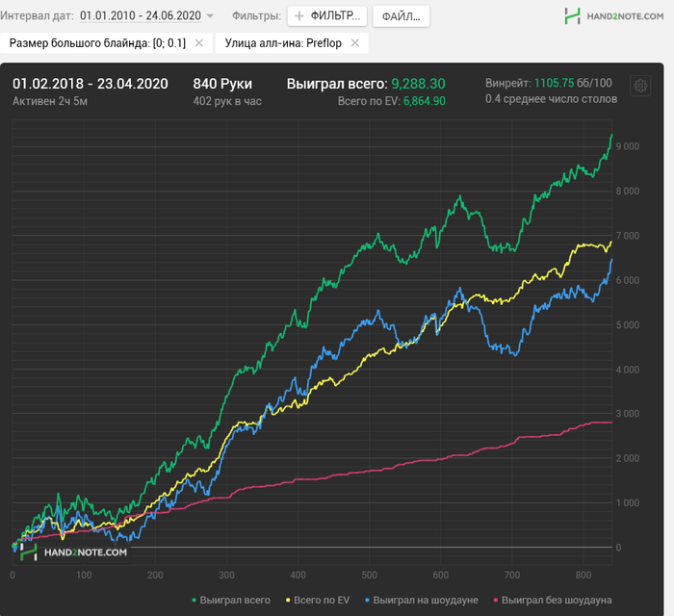The width and height of the screenshot is (674, 616).
Task: Click the 'Улица алл-ина: Preflop' filter text
Action: [283, 43]
